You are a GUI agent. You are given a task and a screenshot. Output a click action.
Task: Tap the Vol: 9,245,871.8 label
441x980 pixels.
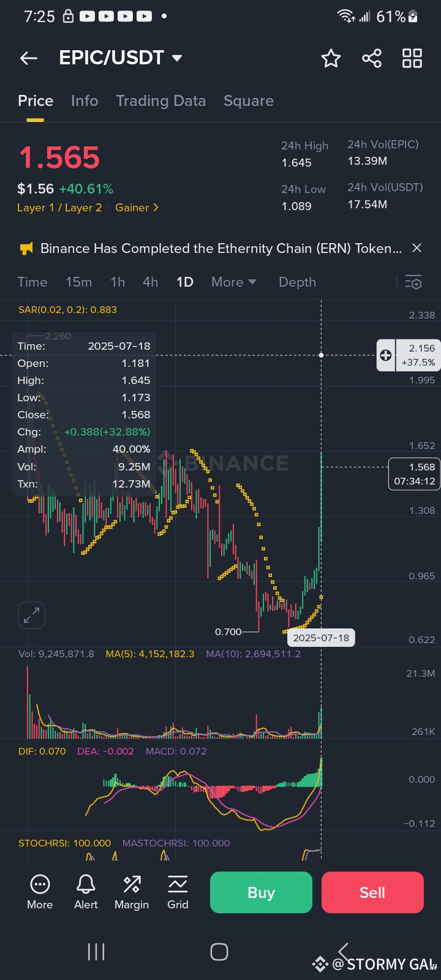click(x=56, y=654)
